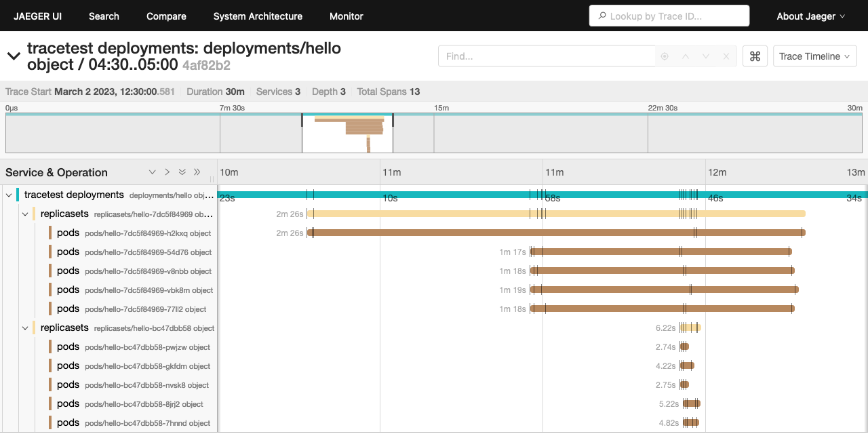Expand all spans with double-down chevron
This screenshot has width=868, height=436.
tap(182, 172)
